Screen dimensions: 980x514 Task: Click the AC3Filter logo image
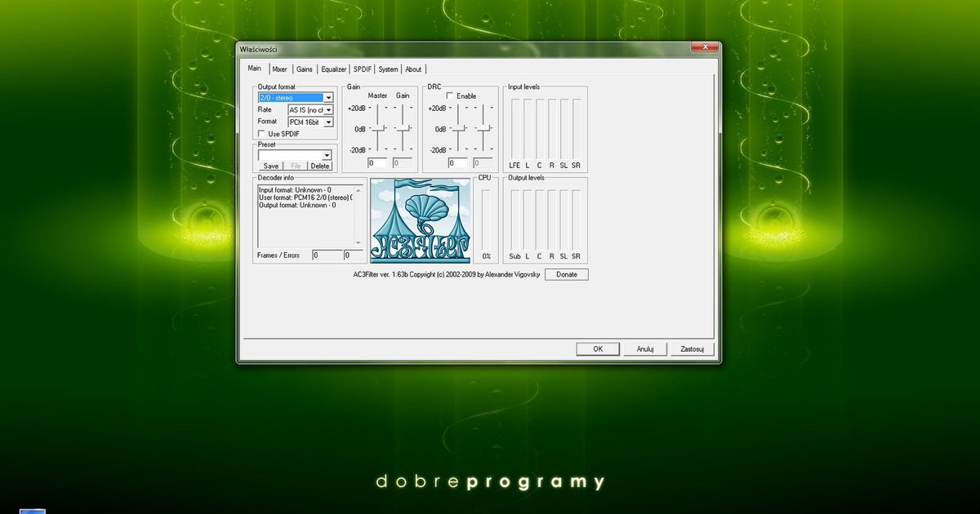coord(420,219)
